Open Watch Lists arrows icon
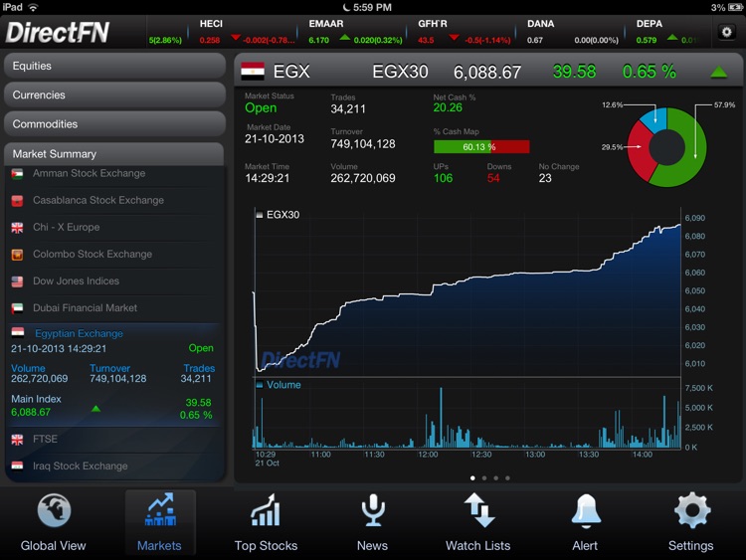This screenshot has width=746, height=560. pyautogui.click(x=479, y=510)
